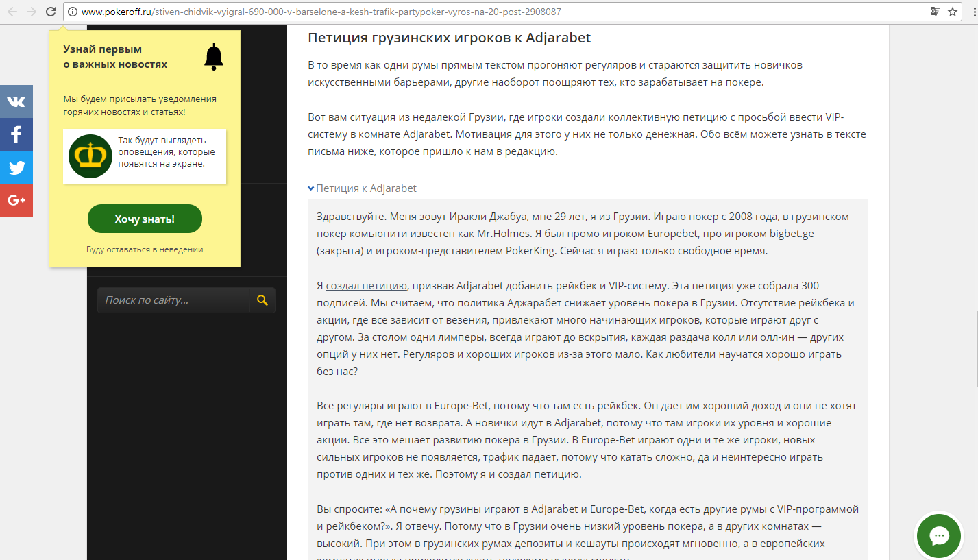Viewport: 978px width, 560px height.
Task: Open the page translate icon in the address bar
Action: (x=935, y=12)
